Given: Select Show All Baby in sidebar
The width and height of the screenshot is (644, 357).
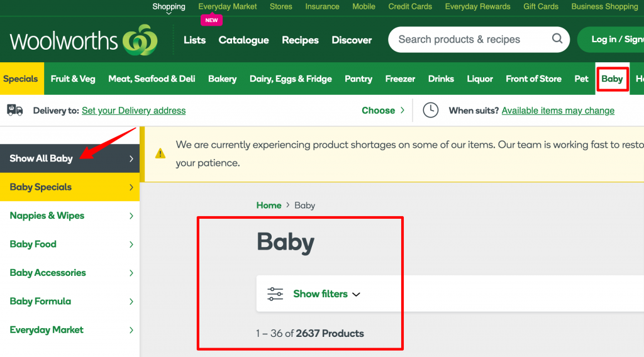Looking at the screenshot, I should pyautogui.click(x=70, y=158).
